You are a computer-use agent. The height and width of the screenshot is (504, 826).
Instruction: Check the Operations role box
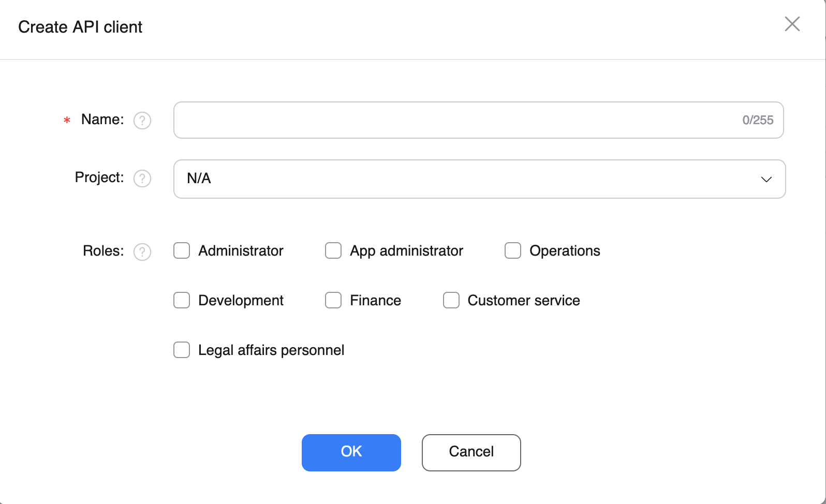click(513, 250)
